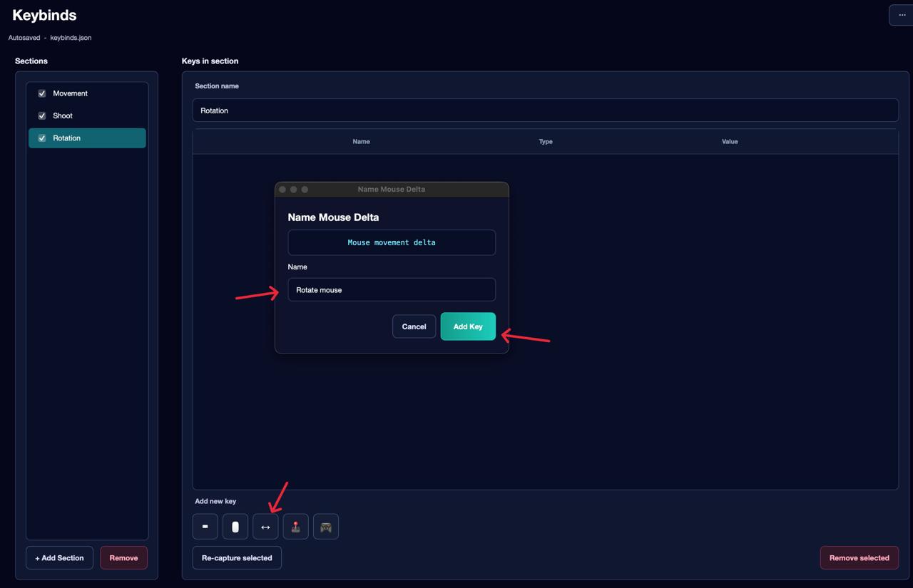Close the Name Mouse Delta dialog window
The image size is (913, 588).
click(x=282, y=190)
